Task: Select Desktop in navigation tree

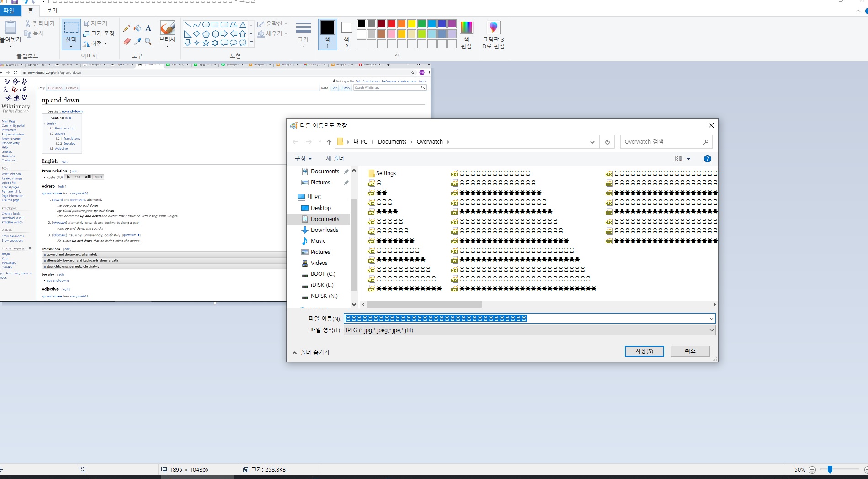Action: coord(320,208)
